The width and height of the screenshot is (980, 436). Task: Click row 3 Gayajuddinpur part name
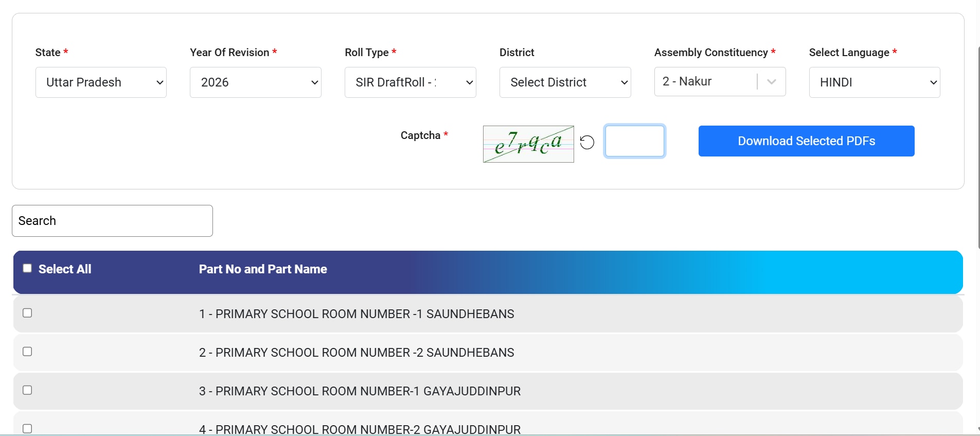pyautogui.click(x=360, y=391)
